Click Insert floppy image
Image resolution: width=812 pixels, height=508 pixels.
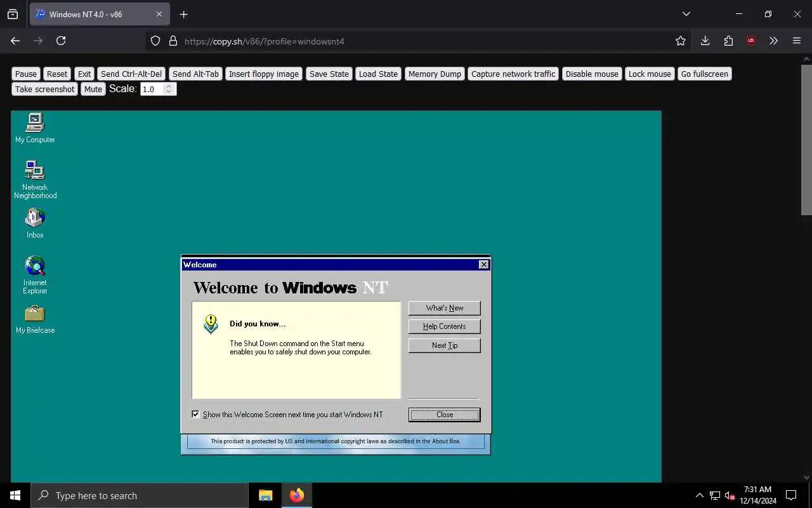click(264, 74)
